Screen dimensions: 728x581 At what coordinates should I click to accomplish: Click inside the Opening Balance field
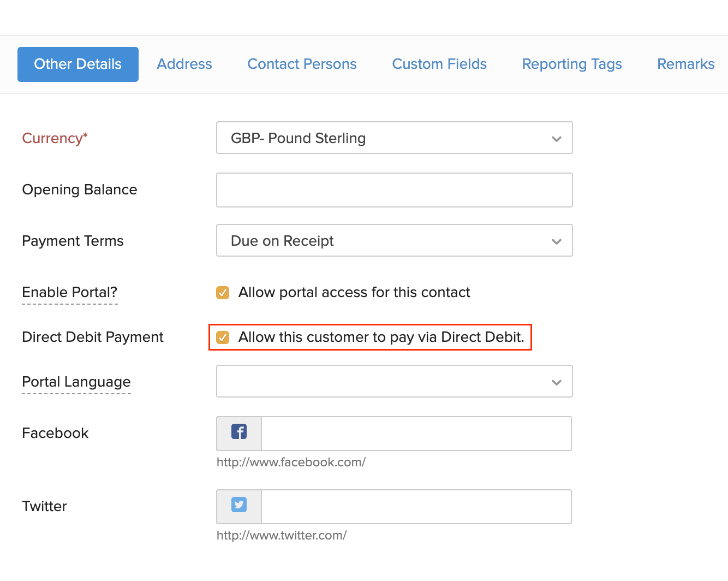click(x=394, y=190)
